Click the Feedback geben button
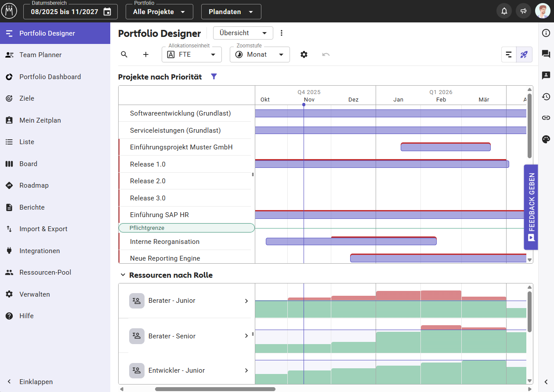This screenshot has height=392, width=554. pos(531,207)
